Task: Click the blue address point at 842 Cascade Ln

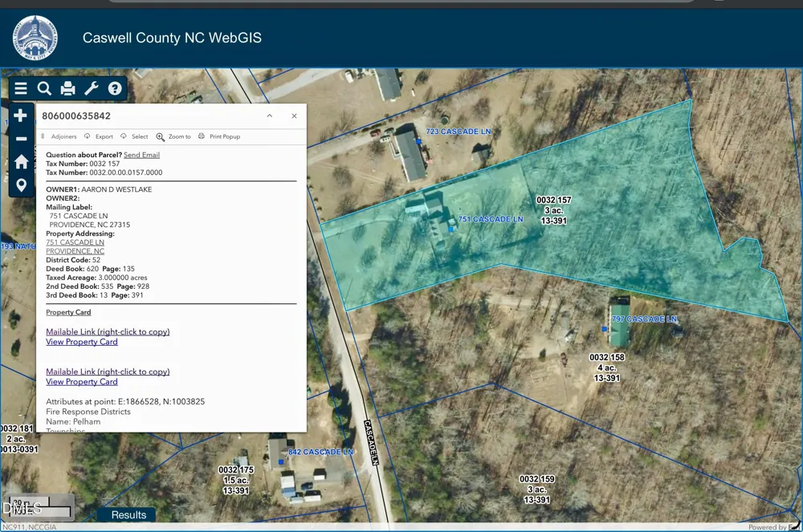Action: [x=280, y=462]
